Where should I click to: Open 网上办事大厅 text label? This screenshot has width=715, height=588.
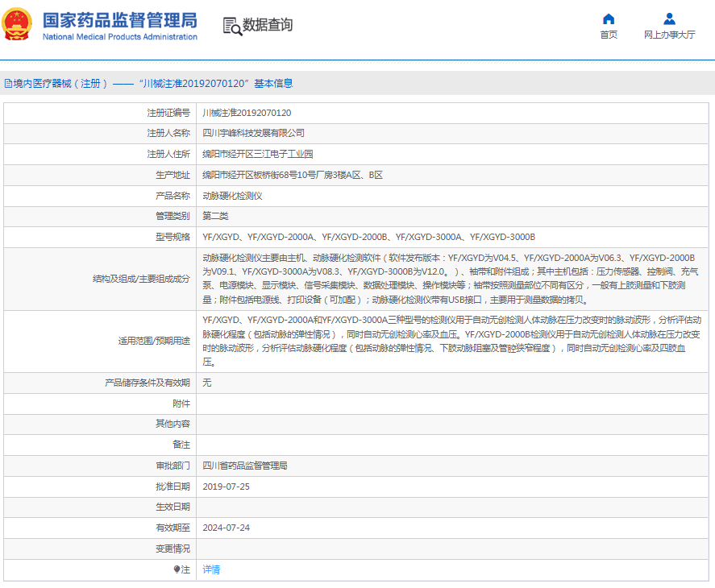click(x=669, y=35)
